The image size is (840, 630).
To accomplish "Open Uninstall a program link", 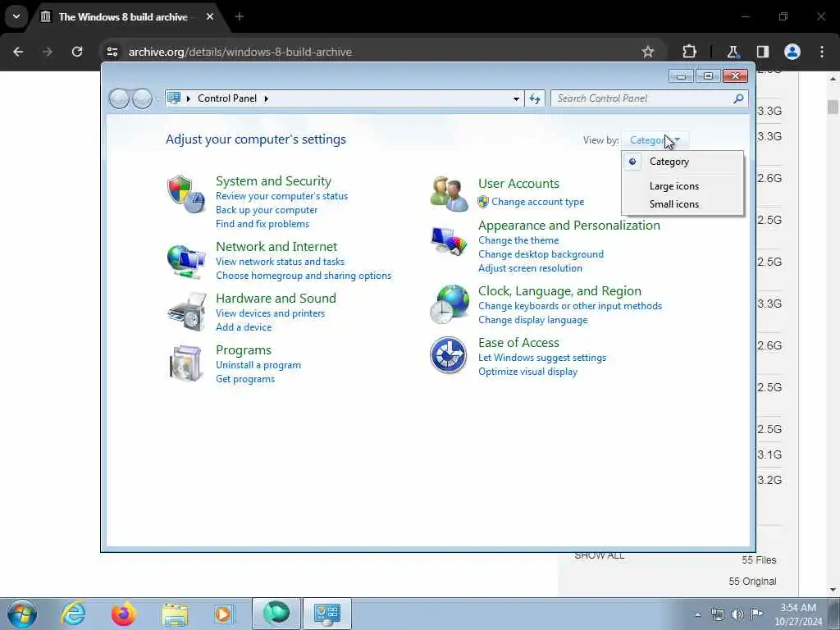I will (258, 365).
